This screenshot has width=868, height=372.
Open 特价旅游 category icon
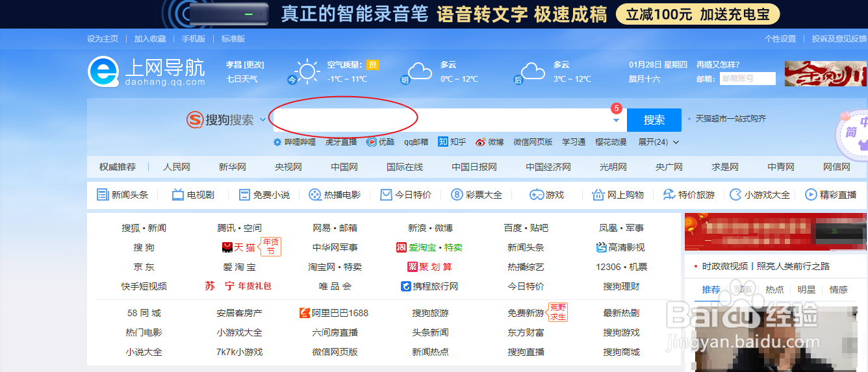tap(669, 195)
